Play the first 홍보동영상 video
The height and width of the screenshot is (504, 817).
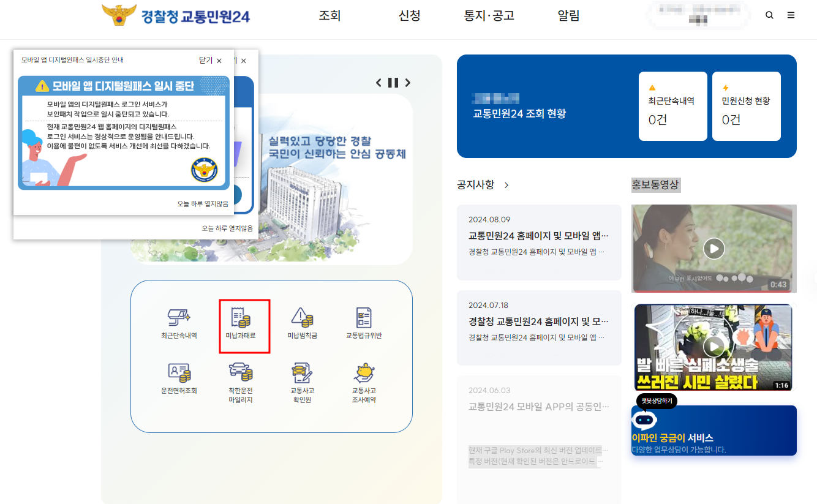click(x=713, y=249)
